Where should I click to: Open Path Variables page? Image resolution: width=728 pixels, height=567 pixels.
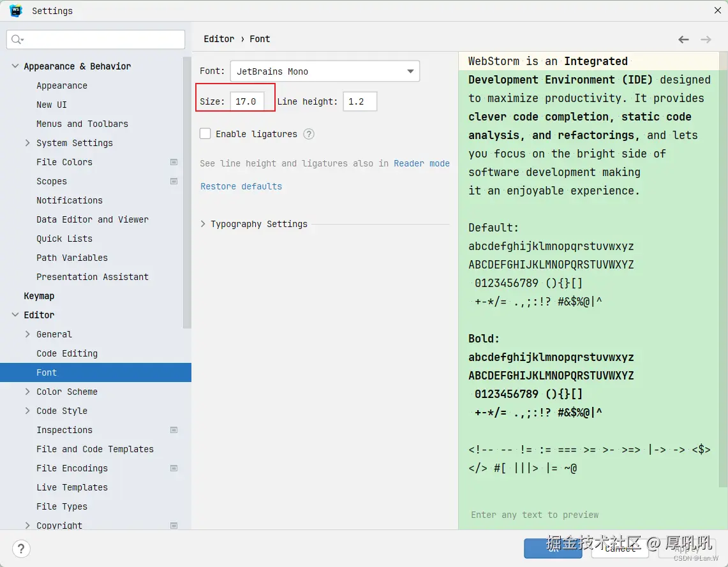(x=72, y=258)
